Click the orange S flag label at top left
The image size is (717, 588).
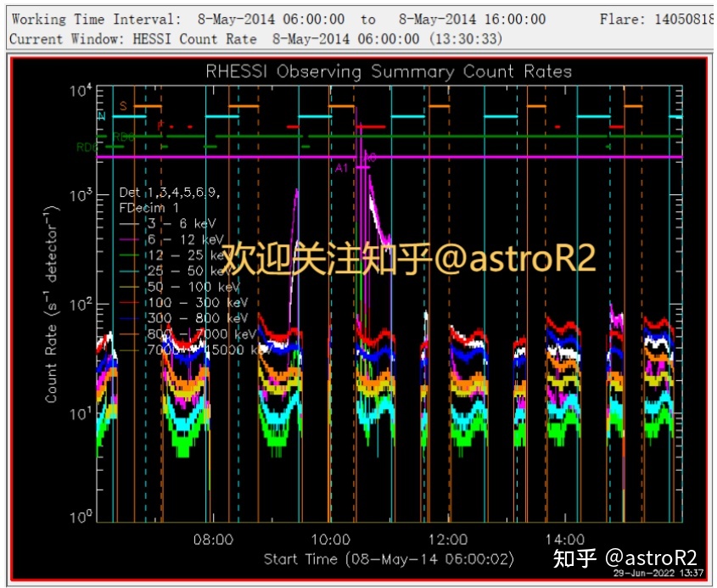click(x=123, y=106)
